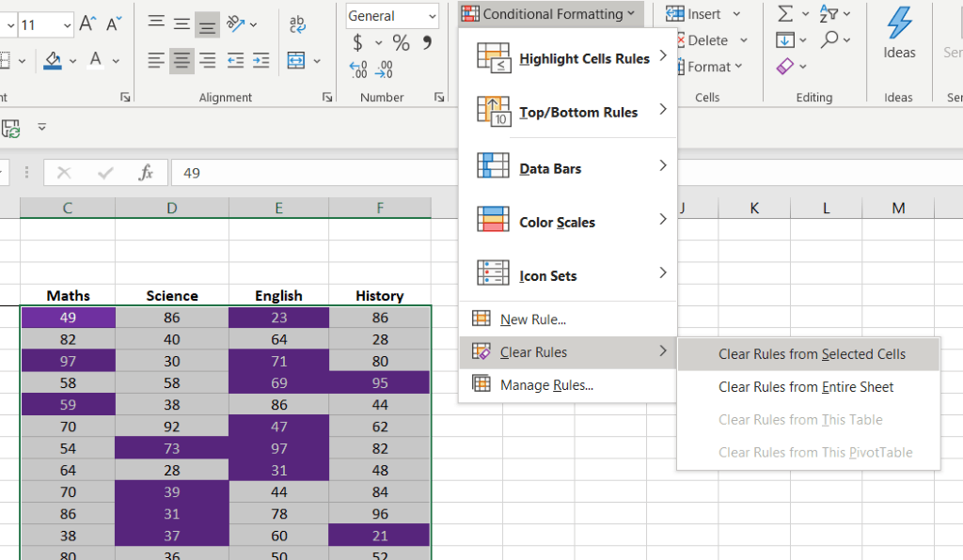Expand accounting format dropdown arrow
The width and height of the screenshot is (963, 560).
coord(378,43)
